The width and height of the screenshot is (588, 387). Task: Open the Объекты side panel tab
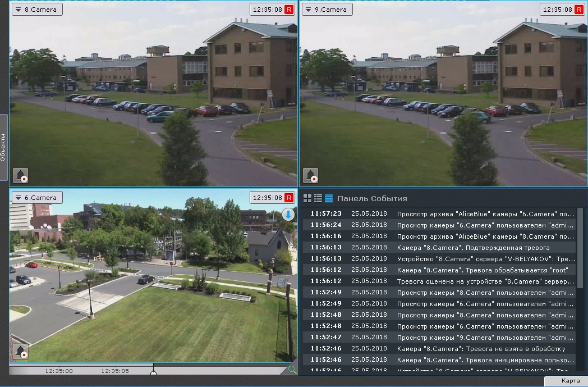[x=3, y=147]
